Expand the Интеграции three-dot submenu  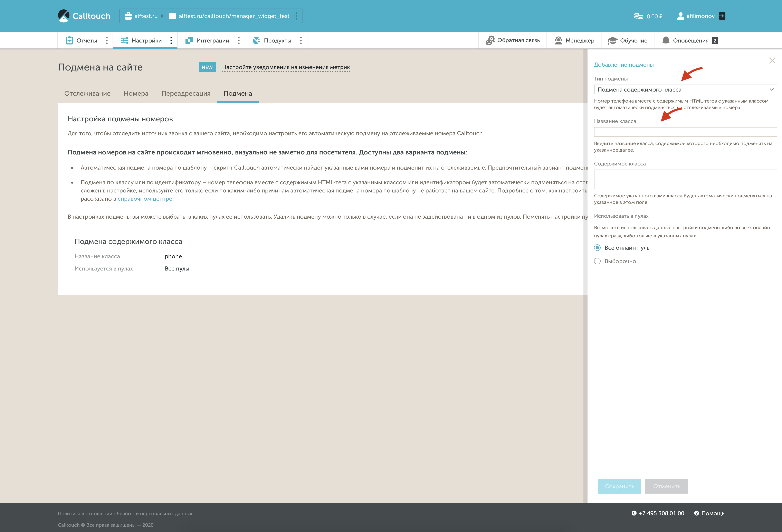239,40
